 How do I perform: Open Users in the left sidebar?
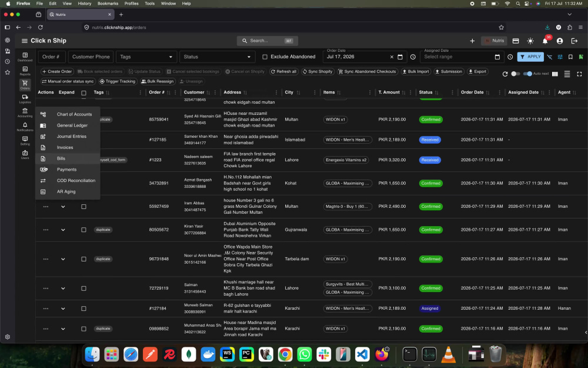[25, 154]
